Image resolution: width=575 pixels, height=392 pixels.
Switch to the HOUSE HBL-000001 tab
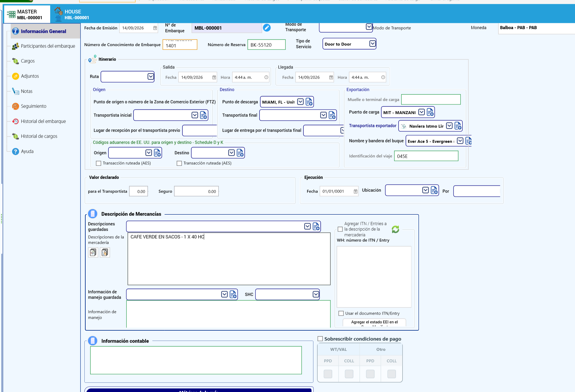72,14
